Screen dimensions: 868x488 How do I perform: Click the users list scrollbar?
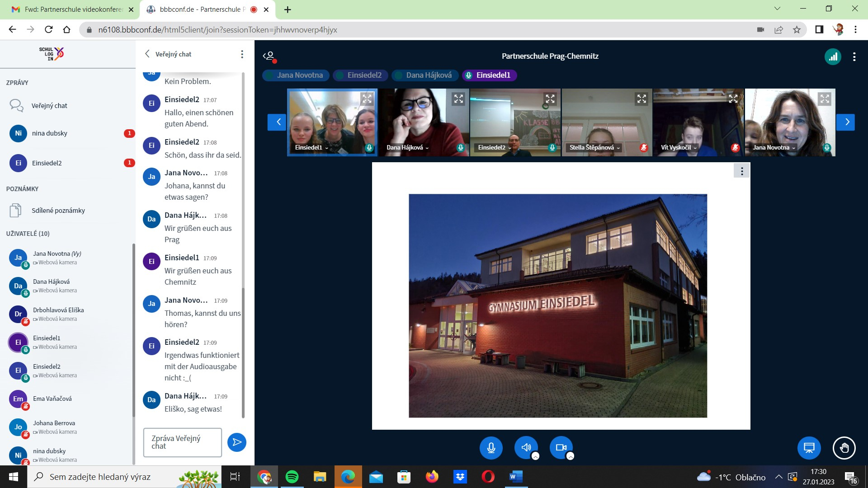(x=133, y=330)
